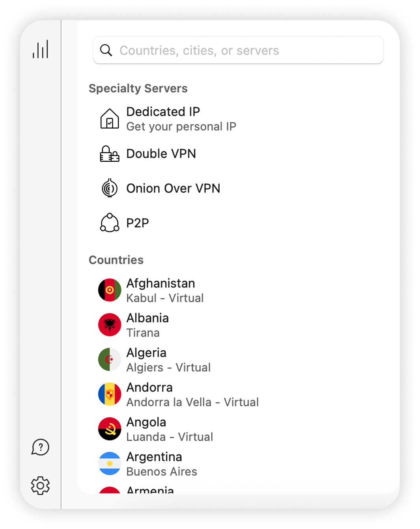The width and height of the screenshot is (420, 529).
Task: Click the Angola flag icon
Action: point(110,429)
